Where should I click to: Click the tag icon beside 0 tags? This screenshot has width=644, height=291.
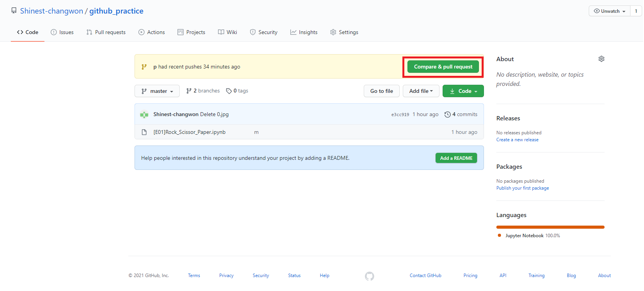229,91
